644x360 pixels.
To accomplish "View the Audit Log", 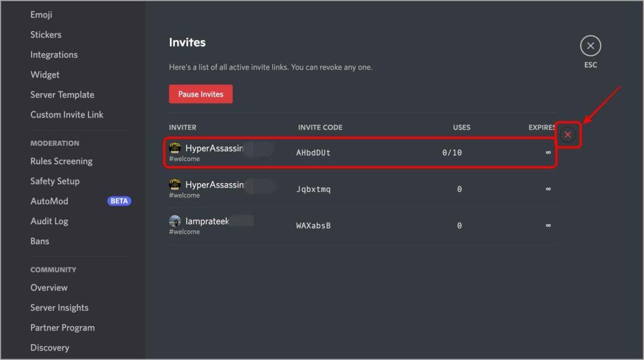I will (x=49, y=221).
